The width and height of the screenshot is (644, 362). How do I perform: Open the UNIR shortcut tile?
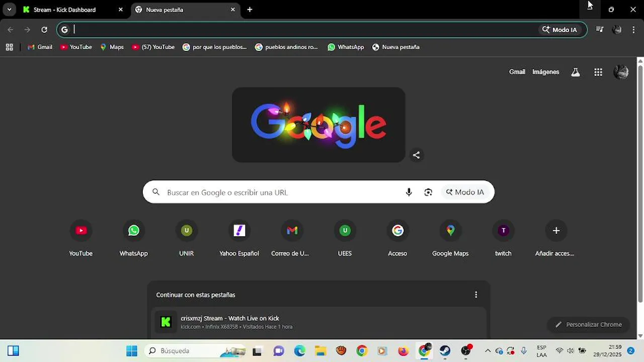pos(187,238)
